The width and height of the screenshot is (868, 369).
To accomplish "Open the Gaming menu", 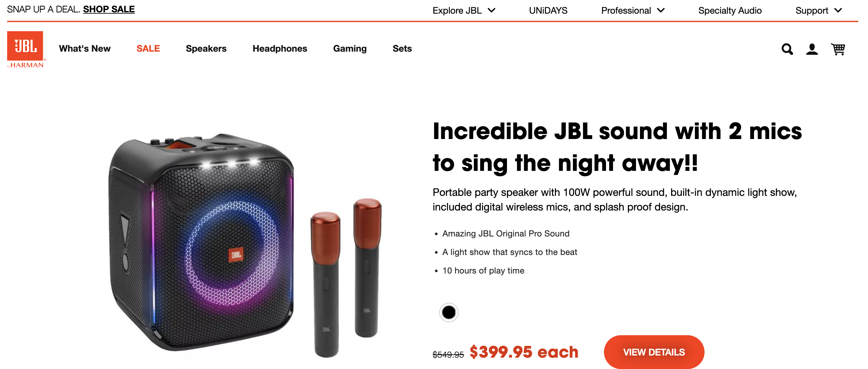I will pyautogui.click(x=350, y=49).
